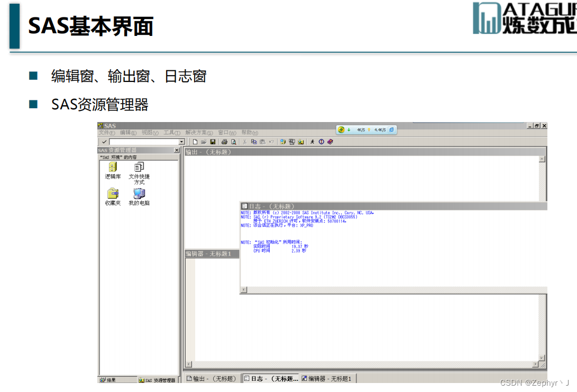Minimize the SAS main window
This screenshot has width=577, height=392.
tap(530, 126)
